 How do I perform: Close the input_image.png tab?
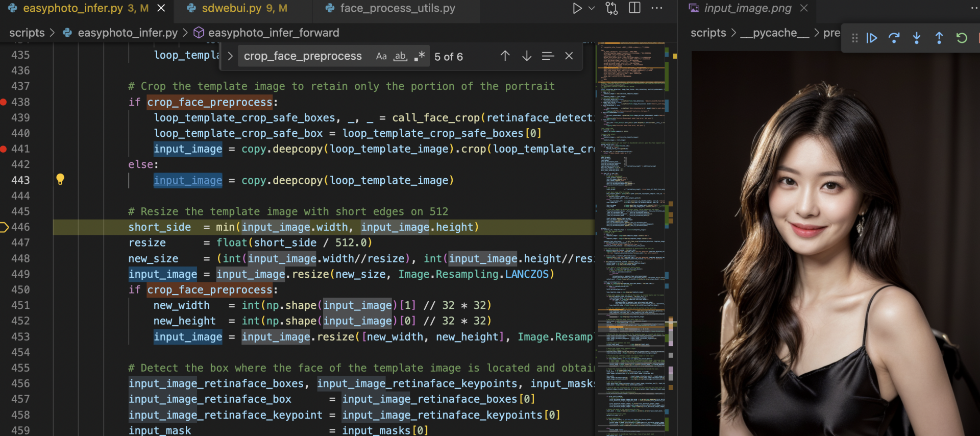tap(804, 8)
